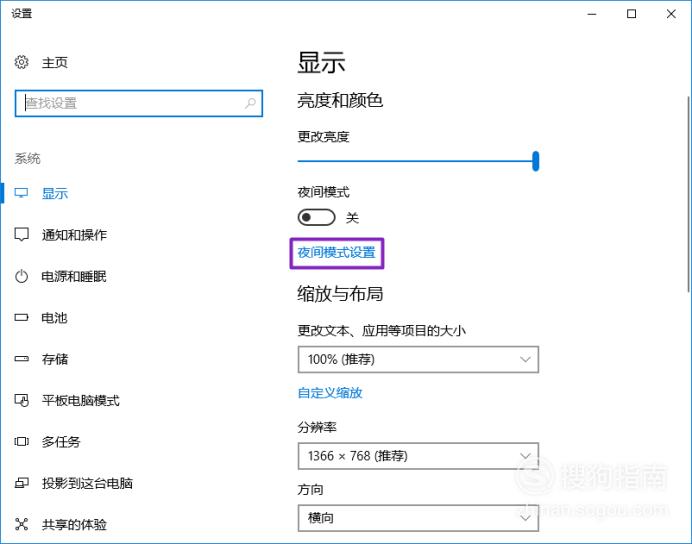Click the battery icon in sidebar

click(21, 317)
